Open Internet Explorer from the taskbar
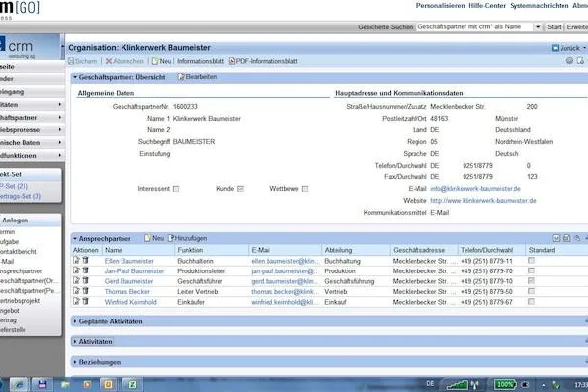The height and width of the screenshot is (392, 588). [x=18, y=384]
